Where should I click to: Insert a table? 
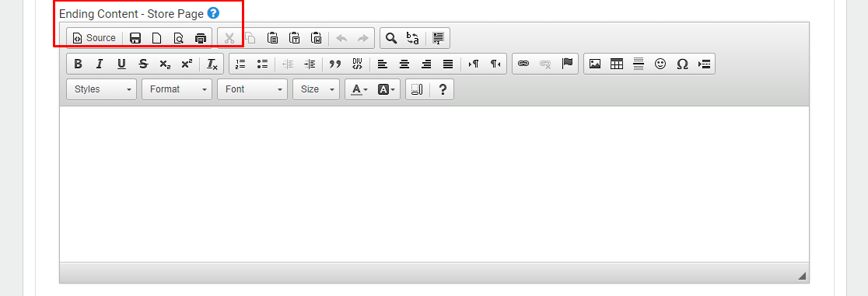[x=617, y=64]
